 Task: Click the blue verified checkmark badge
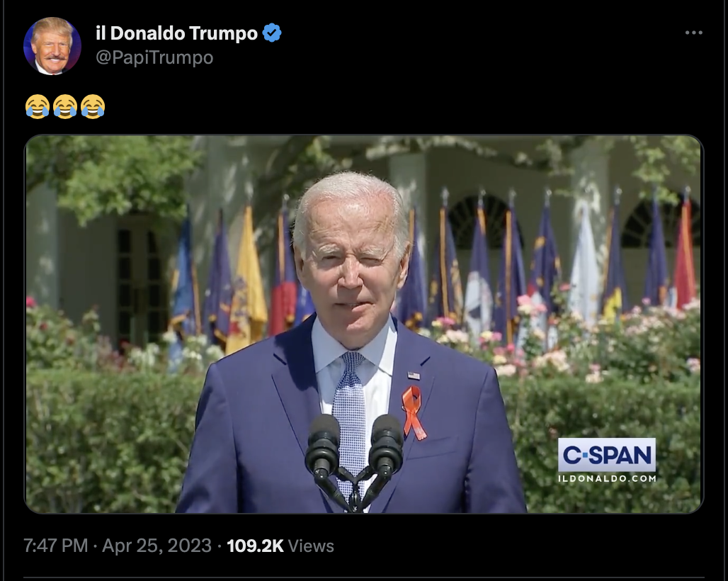272,33
